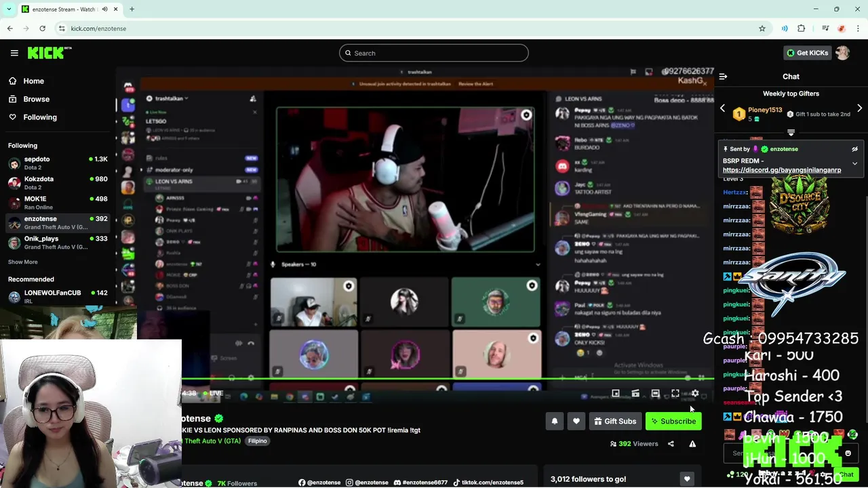View site information for kick.com
Image resolution: width=868 pixels, height=488 pixels.
(x=62, y=28)
